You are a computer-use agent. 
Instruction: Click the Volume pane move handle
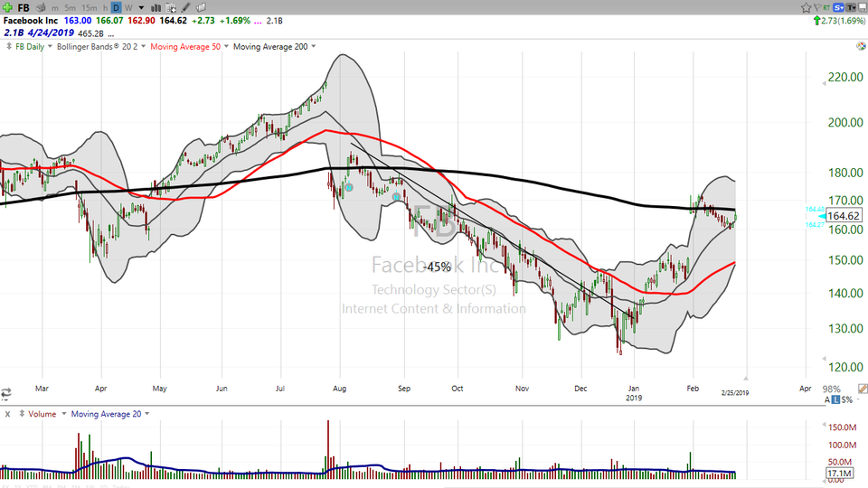click(x=22, y=414)
